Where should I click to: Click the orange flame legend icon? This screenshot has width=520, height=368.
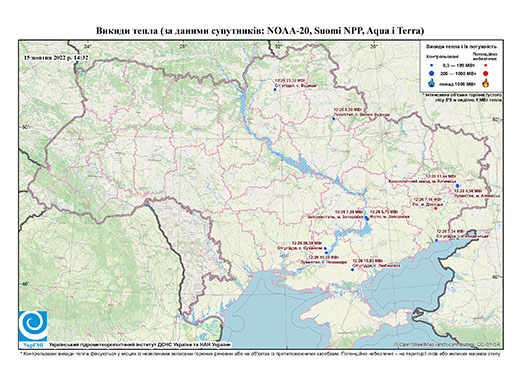pos(486,83)
